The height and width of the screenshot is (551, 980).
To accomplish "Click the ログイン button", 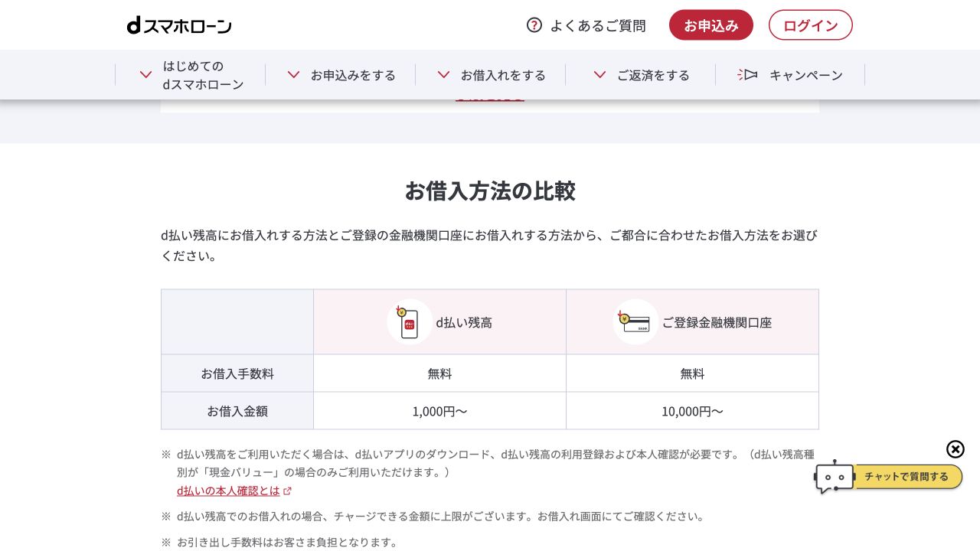I will (x=811, y=25).
